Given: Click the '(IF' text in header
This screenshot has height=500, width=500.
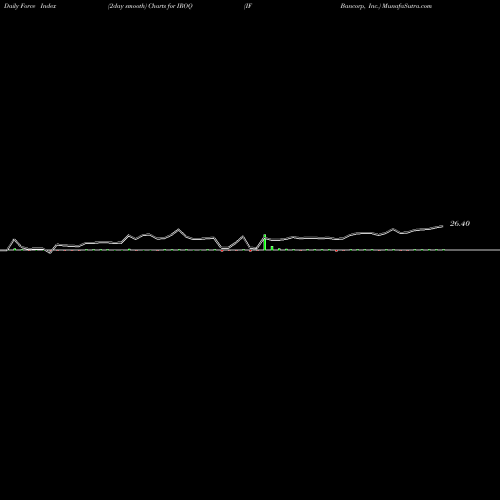Looking at the screenshot, I should coord(248,6).
